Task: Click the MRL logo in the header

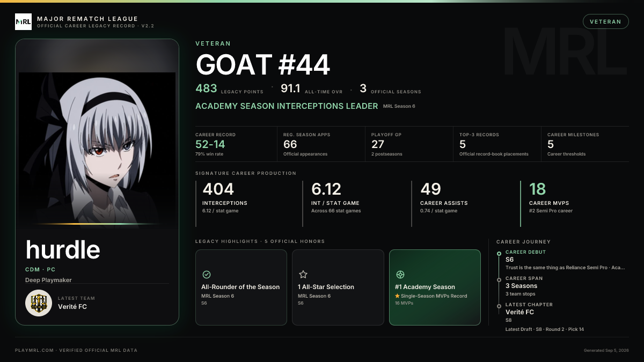Action: click(x=23, y=21)
